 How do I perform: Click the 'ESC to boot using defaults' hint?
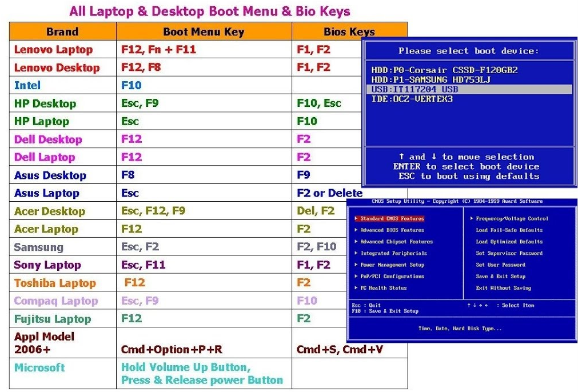[x=469, y=176]
